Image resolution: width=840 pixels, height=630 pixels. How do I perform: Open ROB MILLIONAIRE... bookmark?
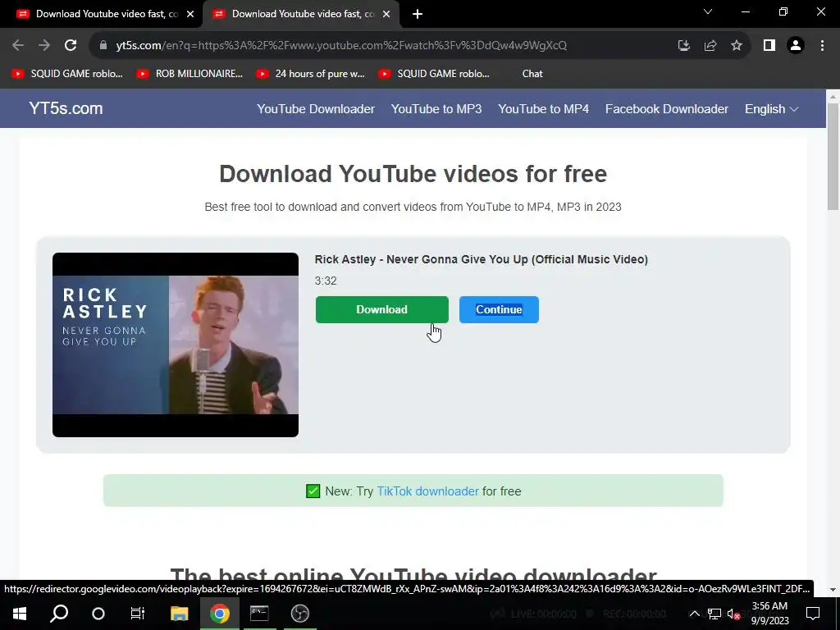[x=189, y=74]
